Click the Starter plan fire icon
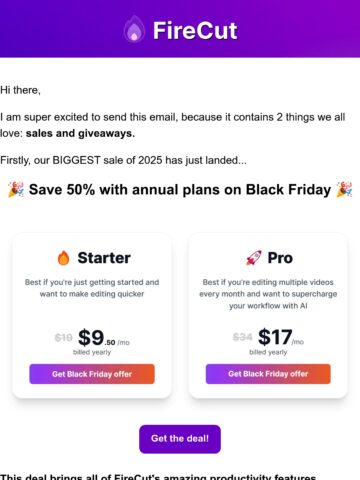 (63, 258)
